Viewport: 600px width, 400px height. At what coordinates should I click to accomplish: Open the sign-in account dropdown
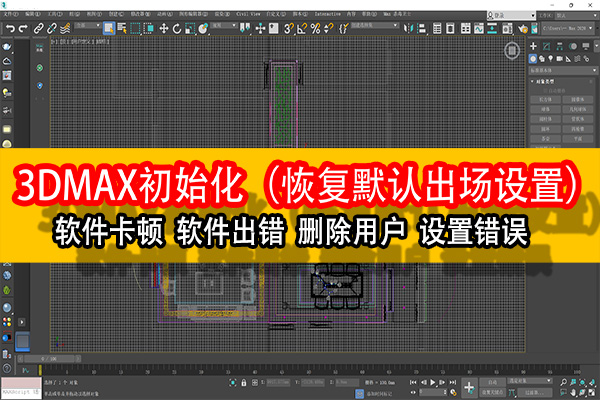[511, 15]
